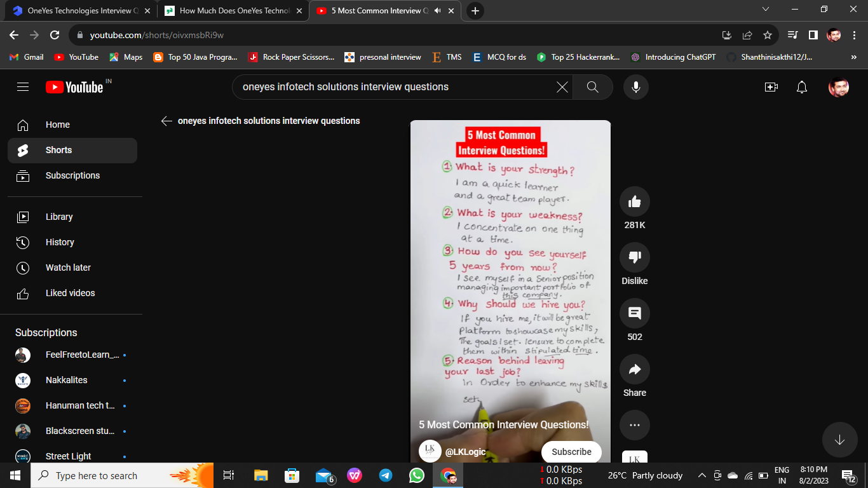
Task: Open Subscriptions in the sidebar
Action: 72,175
